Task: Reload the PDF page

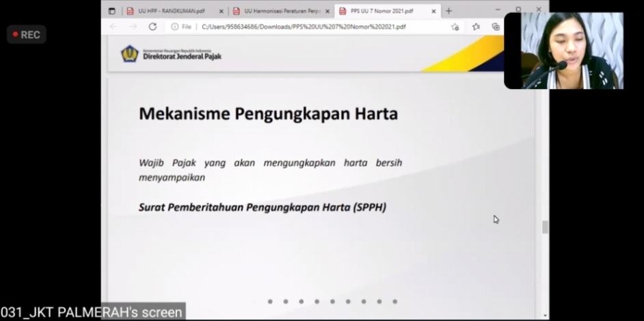Action: pyautogui.click(x=152, y=27)
